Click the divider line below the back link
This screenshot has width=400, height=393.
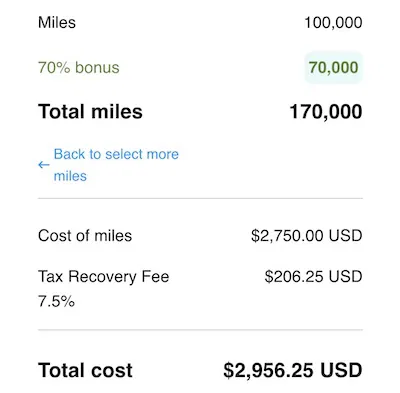pos(200,198)
